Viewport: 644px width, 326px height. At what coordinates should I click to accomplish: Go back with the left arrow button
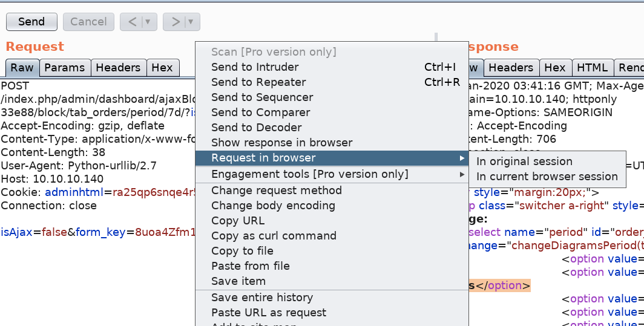131,22
